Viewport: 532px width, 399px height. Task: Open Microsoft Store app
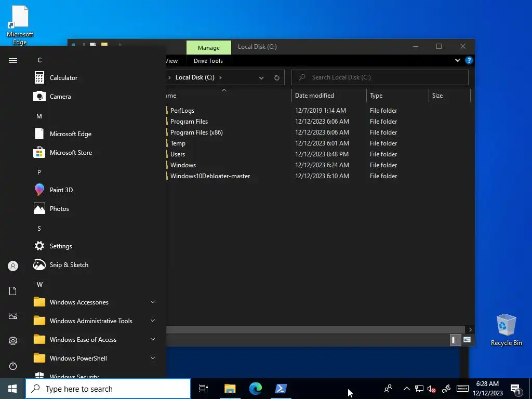pyautogui.click(x=71, y=153)
